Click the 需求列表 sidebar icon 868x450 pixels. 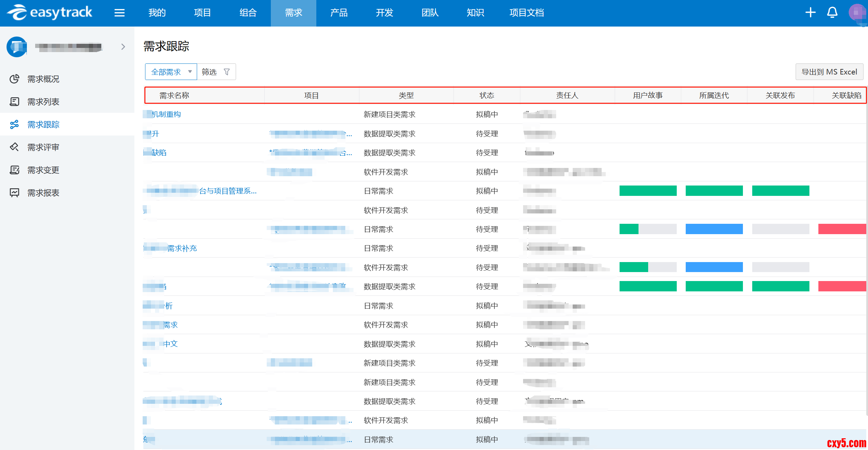point(14,102)
